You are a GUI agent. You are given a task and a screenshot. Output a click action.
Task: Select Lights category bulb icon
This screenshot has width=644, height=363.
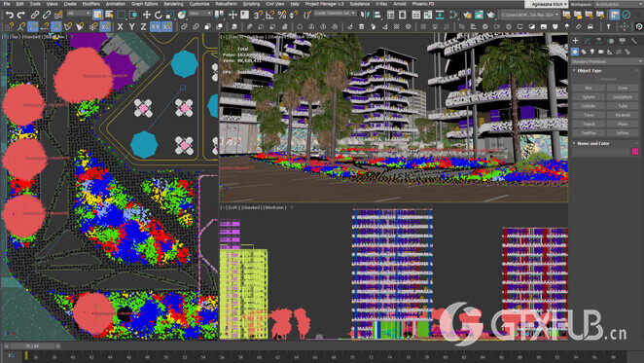(592, 52)
